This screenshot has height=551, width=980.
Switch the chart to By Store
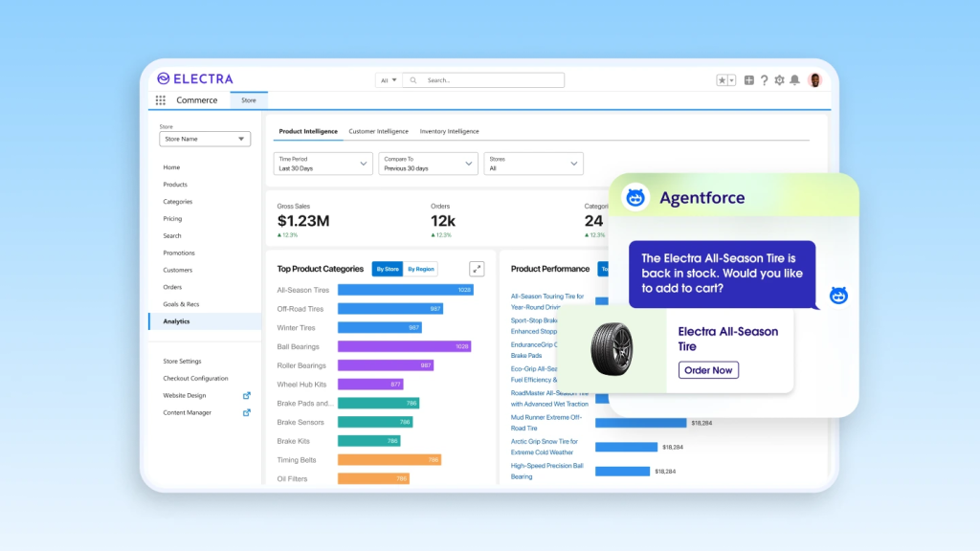coord(388,269)
